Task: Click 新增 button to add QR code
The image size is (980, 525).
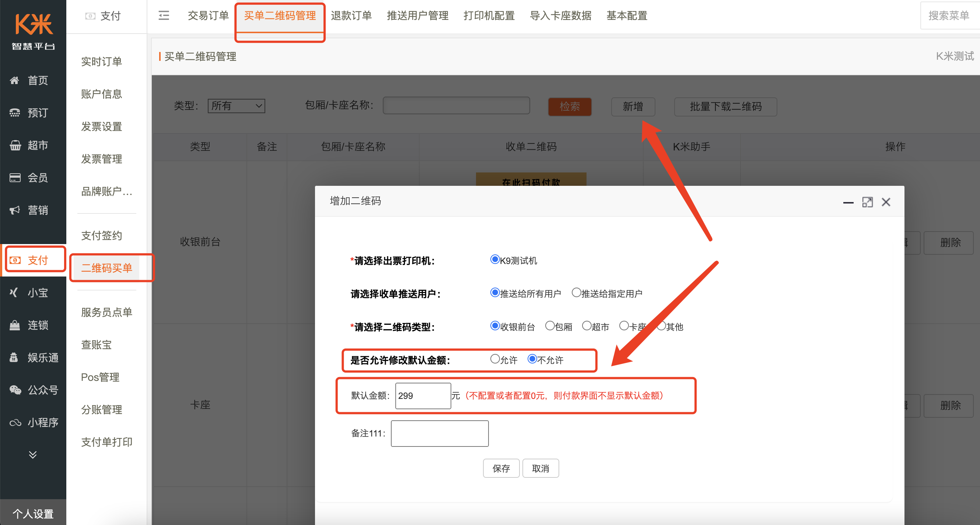Action: (633, 107)
